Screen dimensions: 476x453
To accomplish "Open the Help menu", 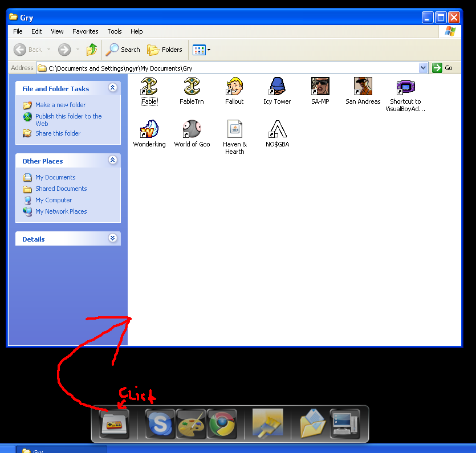I will (137, 31).
